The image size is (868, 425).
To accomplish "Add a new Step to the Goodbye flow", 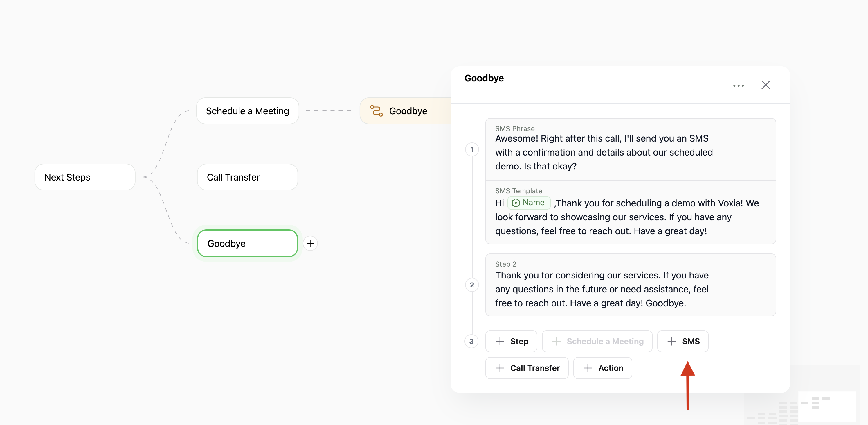I will click(x=511, y=341).
